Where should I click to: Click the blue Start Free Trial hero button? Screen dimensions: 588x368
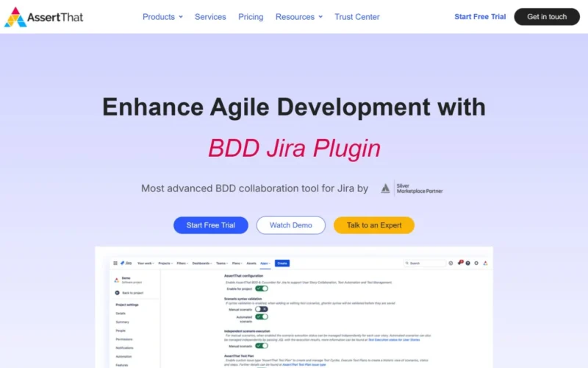[211, 225]
